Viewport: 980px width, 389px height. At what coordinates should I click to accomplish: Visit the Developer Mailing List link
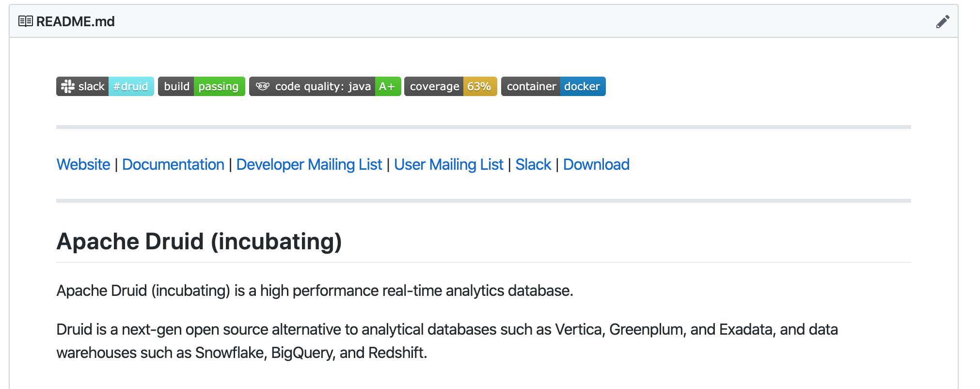[x=309, y=164]
